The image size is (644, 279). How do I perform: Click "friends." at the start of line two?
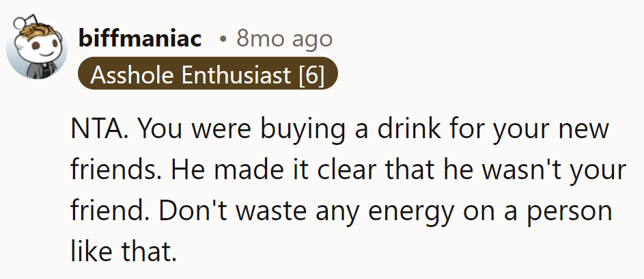pos(115,170)
